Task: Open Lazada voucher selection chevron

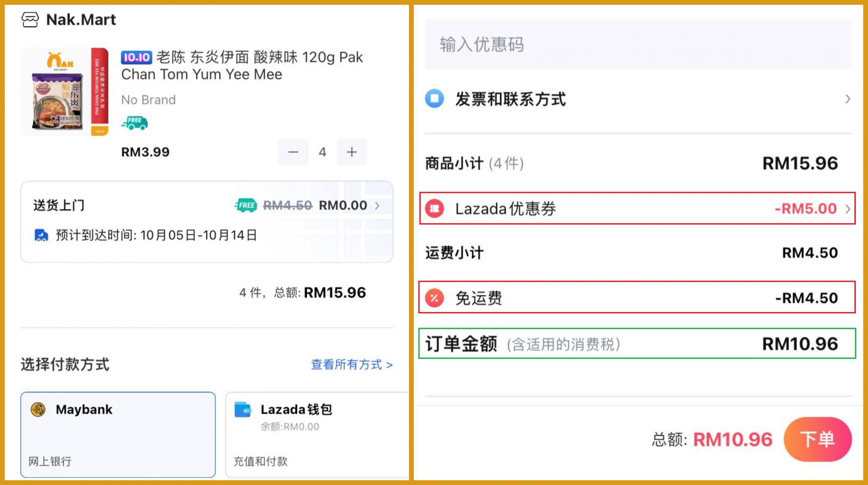Action: click(x=847, y=209)
